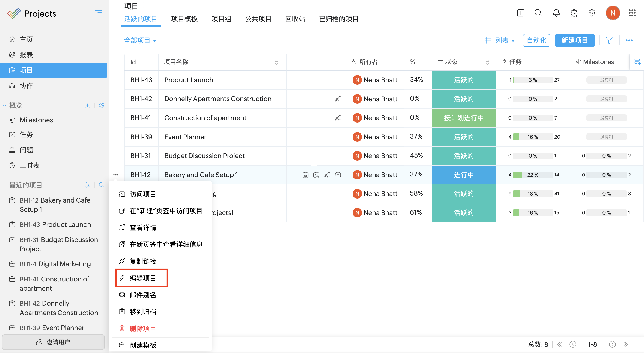The height and width of the screenshot is (353, 644).
Task: Click the notification bell icon
Action: [556, 13]
